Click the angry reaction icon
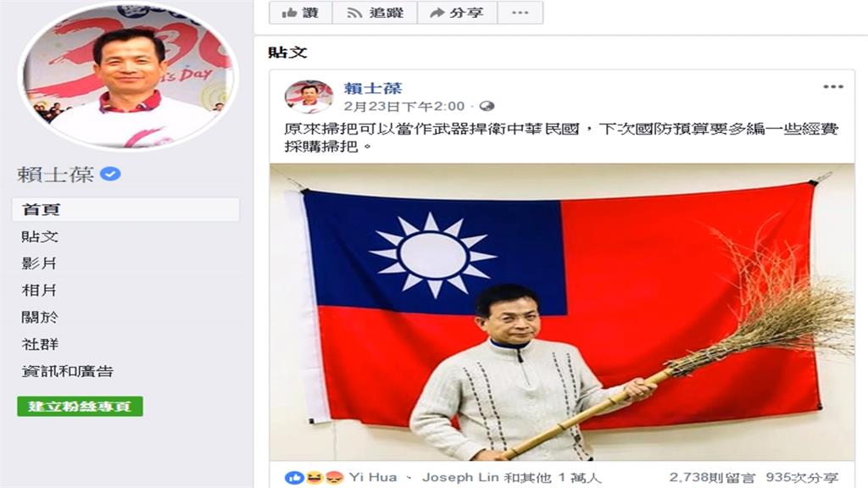This screenshot has width=868, height=488. 334,478
